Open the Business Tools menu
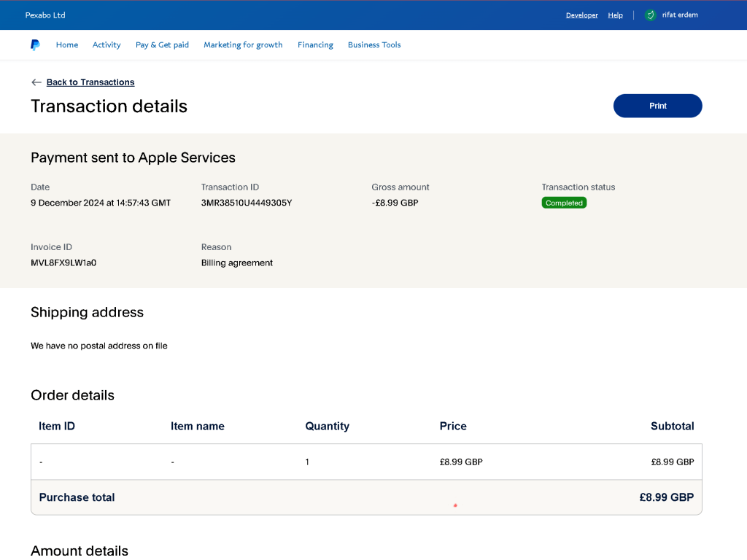Viewport: 747px width, 560px height. point(374,44)
